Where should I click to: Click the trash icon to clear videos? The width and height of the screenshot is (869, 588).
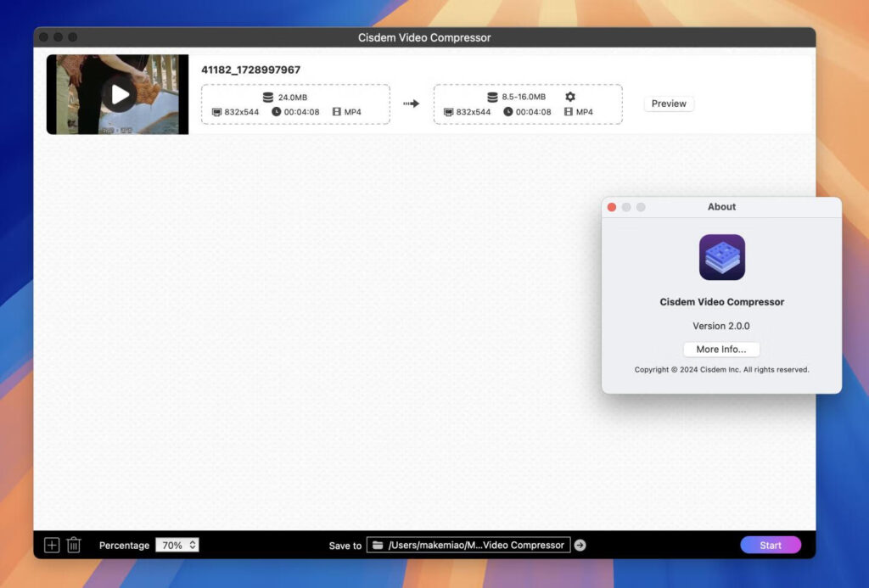click(74, 545)
